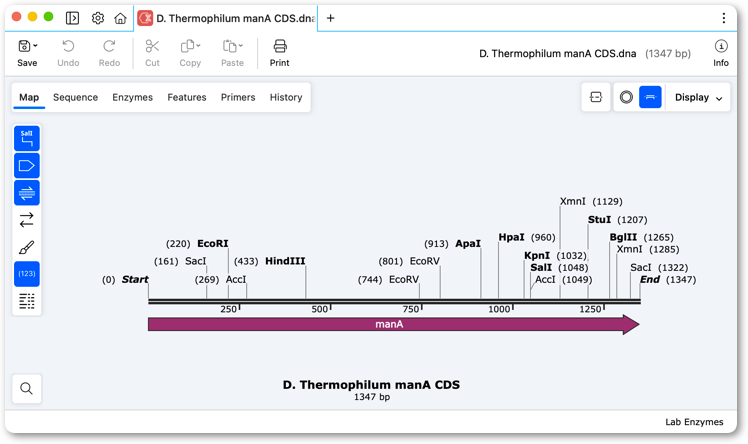Click the EcoRI (220) site label
Image resolution: width=748 pixels, height=444 pixels.
coord(197,244)
